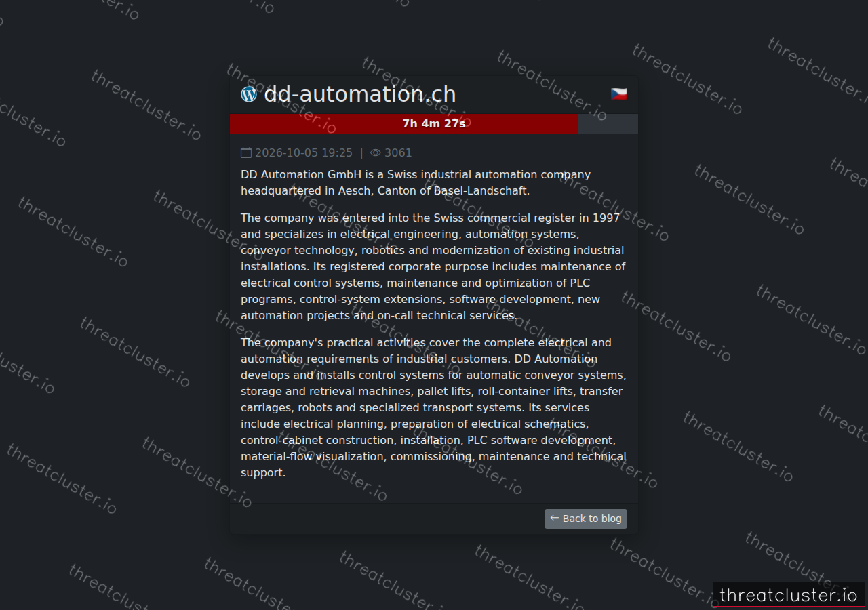The width and height of the screenshot is (868, 610).
Task: Click the paragraph starting 'The company was entered'
Action: pos(434,267)
